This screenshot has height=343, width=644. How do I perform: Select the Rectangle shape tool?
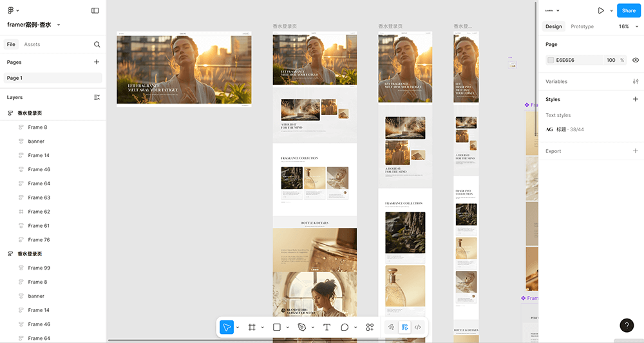click(277, 327)
